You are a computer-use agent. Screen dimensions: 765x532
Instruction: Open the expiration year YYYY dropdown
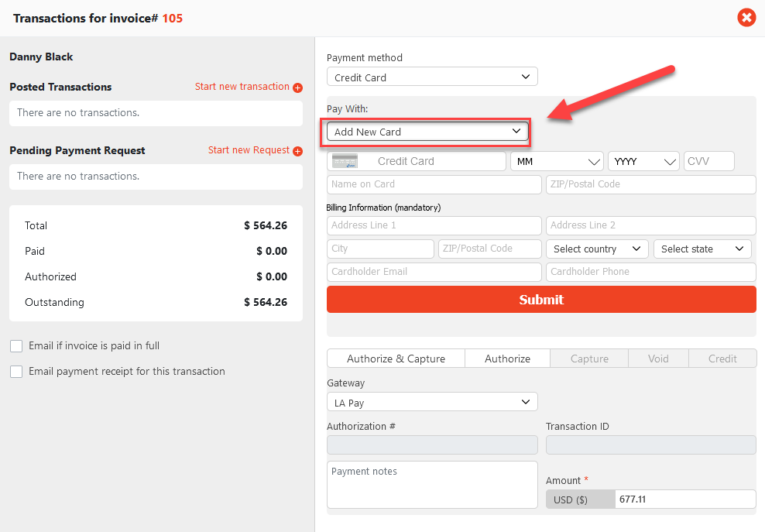643,162
